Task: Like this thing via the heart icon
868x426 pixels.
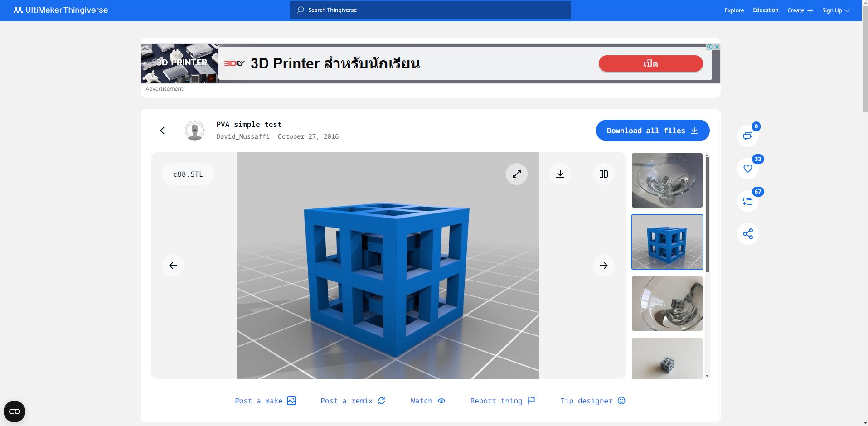Action: (747, 168)
